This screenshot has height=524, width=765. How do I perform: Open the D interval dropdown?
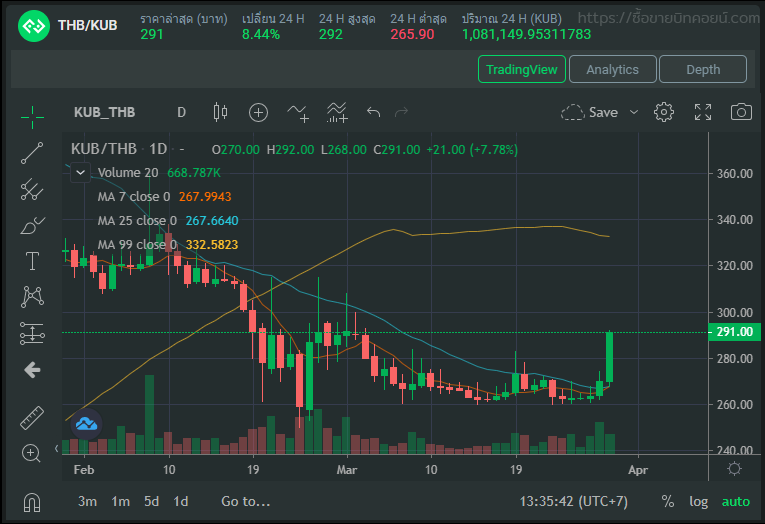point(181,113)
